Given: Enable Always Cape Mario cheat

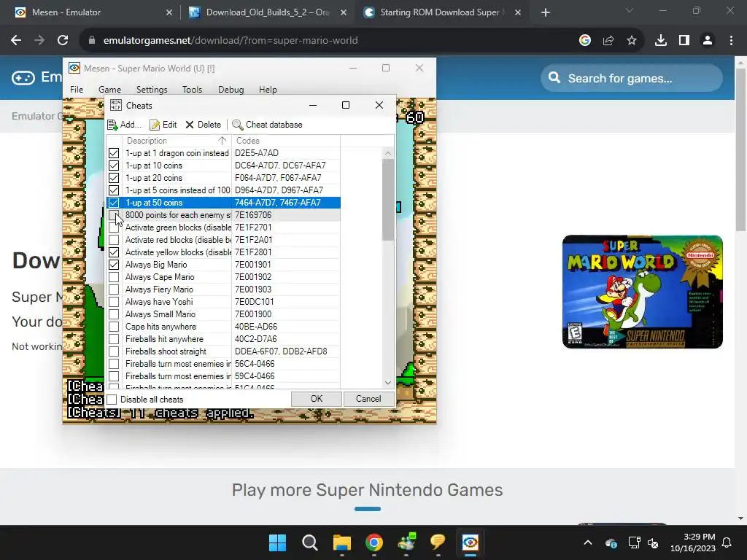Looking at the screenshot, I should pos(113,276).
